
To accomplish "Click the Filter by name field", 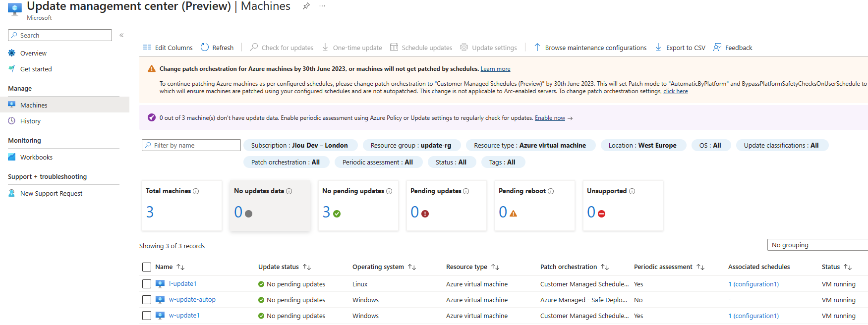I will pos(191,145).
